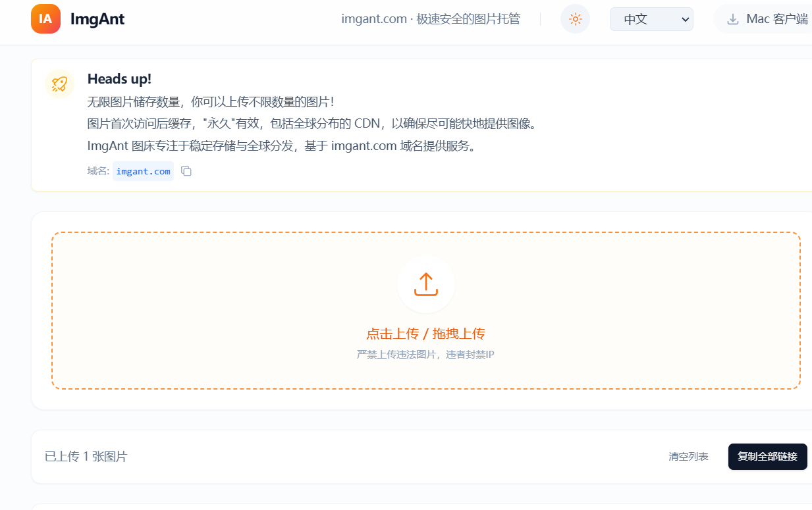Screen dimensions: 812x510
Task: Click the download icon beside Mac 客户端
Action: tap(732, 20)
